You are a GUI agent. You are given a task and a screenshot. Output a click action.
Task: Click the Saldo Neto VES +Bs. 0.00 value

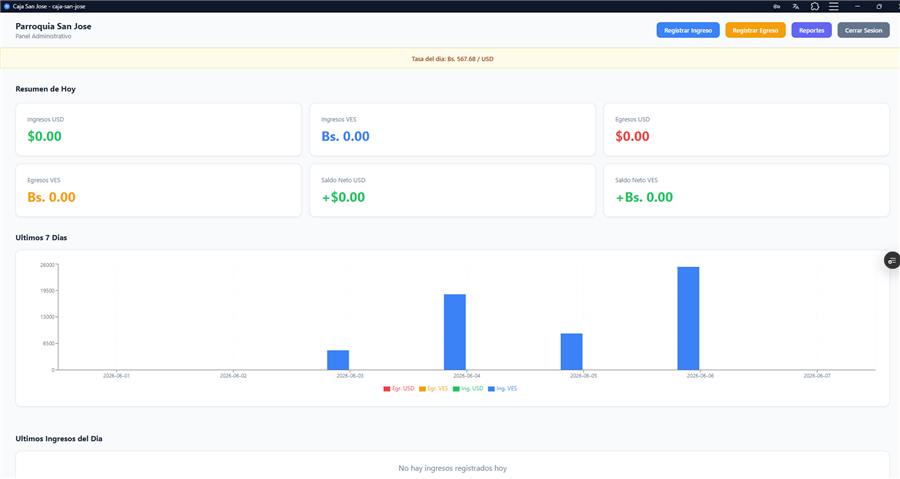pyautogui.click(x=644, y=197)
